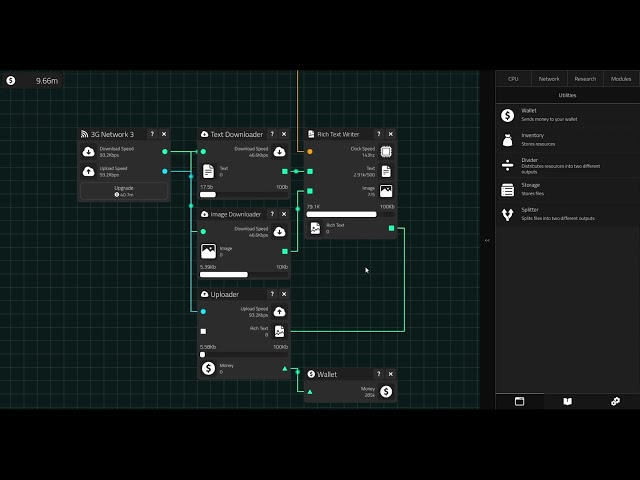Click the Rich Text output document icon in Rich Text Writer
The width and height of the screenshot is (640, 480).
coord(315,228)
